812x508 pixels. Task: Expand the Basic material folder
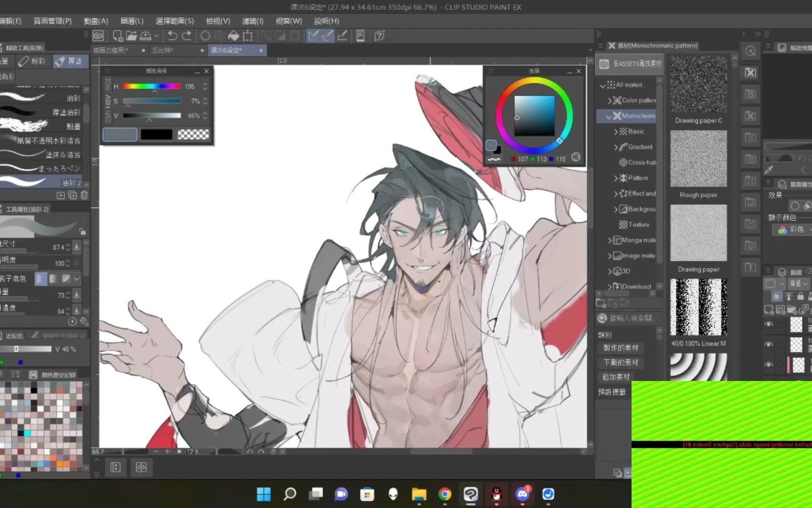coord(616,132)
